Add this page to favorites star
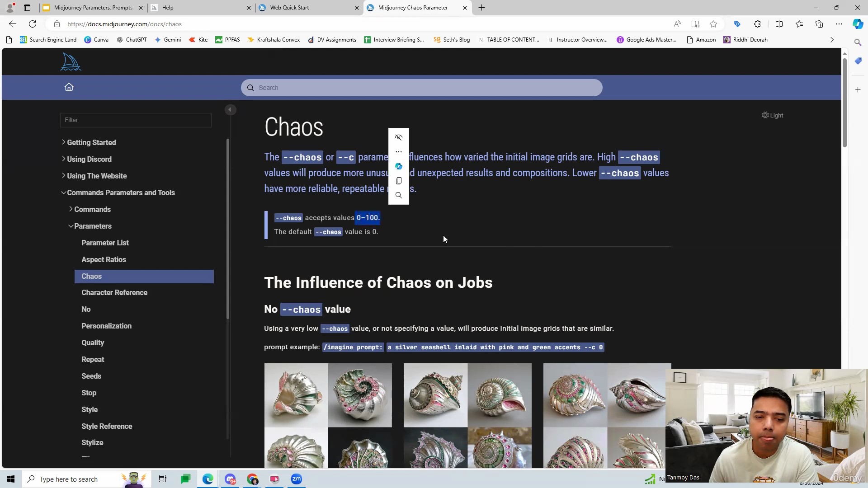868x488 pixels. pyautogui.click(x=713, y=24)
